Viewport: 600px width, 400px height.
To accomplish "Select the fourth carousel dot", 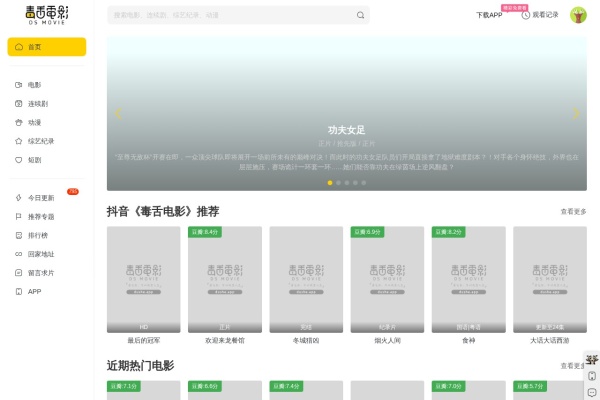I will pos(355,183).
